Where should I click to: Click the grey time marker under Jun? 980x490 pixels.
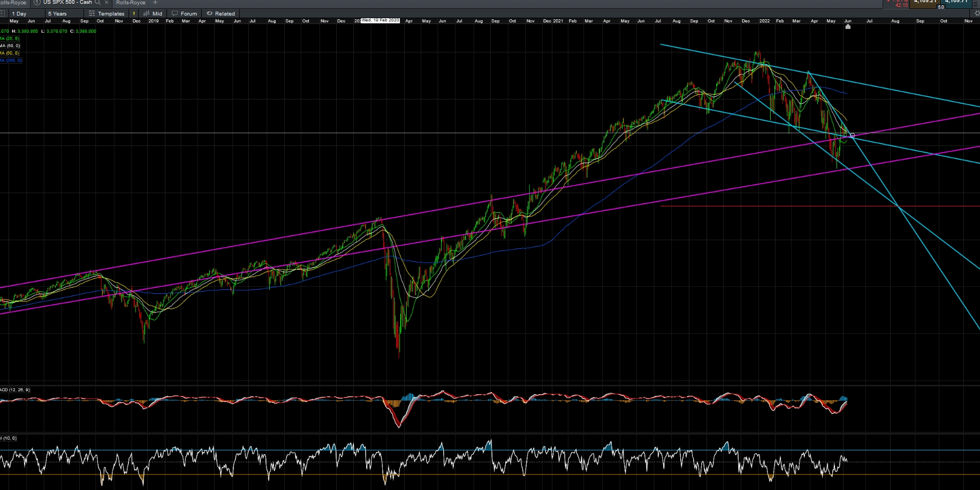coord(848,26)
